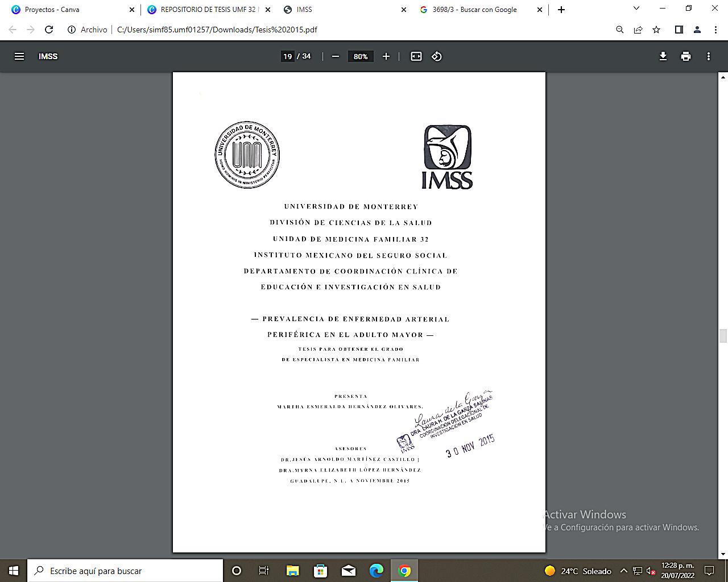Click the scrollbar down arrow
The height and width of the screenshot is (582, 728).
coord(723,554)
